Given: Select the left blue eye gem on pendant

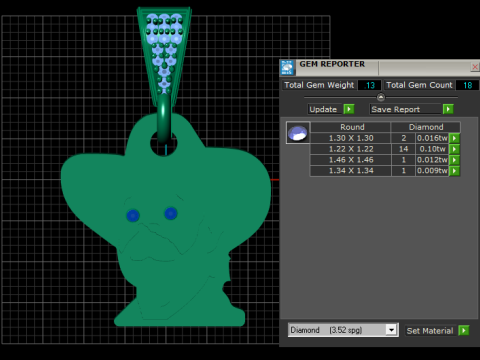Looking at the screenshot, I should tap(133, 216).
